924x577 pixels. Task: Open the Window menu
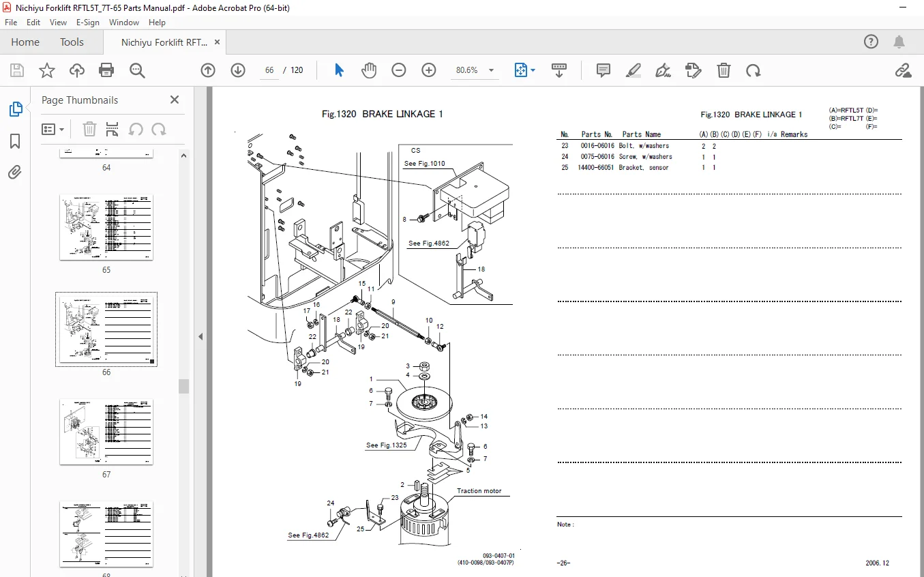click(x=124, y=23)
